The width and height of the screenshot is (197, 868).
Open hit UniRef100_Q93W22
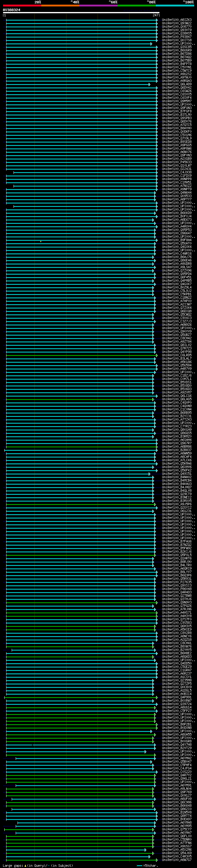click(176, 23)
